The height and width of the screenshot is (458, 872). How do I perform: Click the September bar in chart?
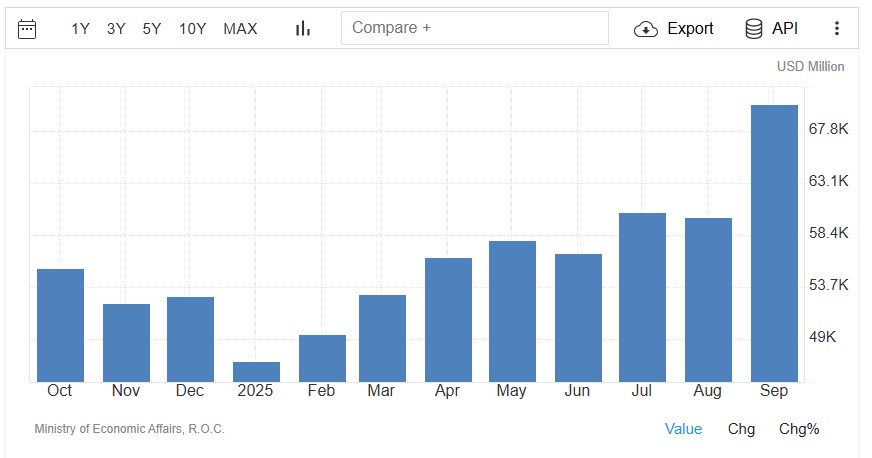point(773,243)
